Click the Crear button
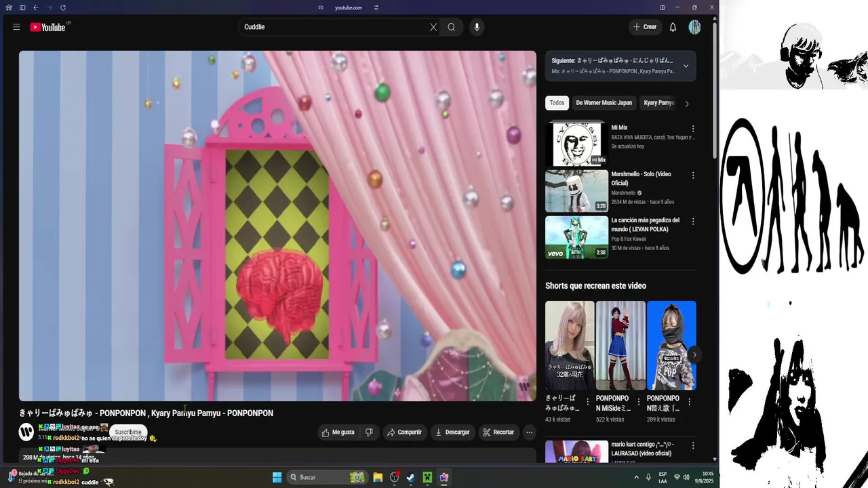Viewport: 868px width, 488px height. click(x=644, y=27)
